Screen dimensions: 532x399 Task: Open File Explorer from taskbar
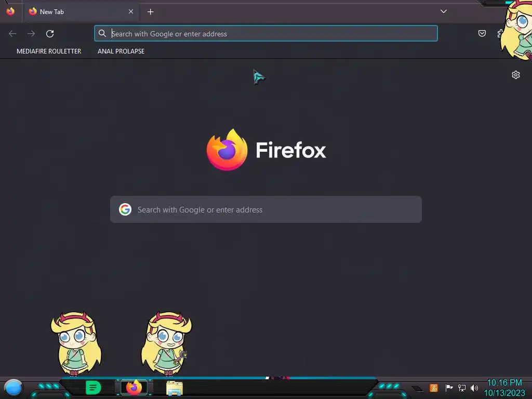[175, 388]
